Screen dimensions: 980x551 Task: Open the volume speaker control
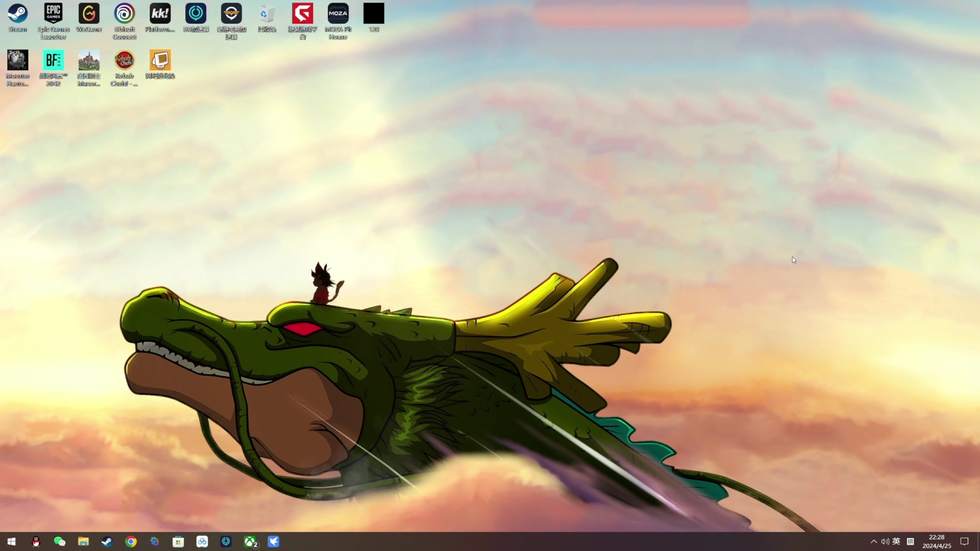[x=885, y=541]
